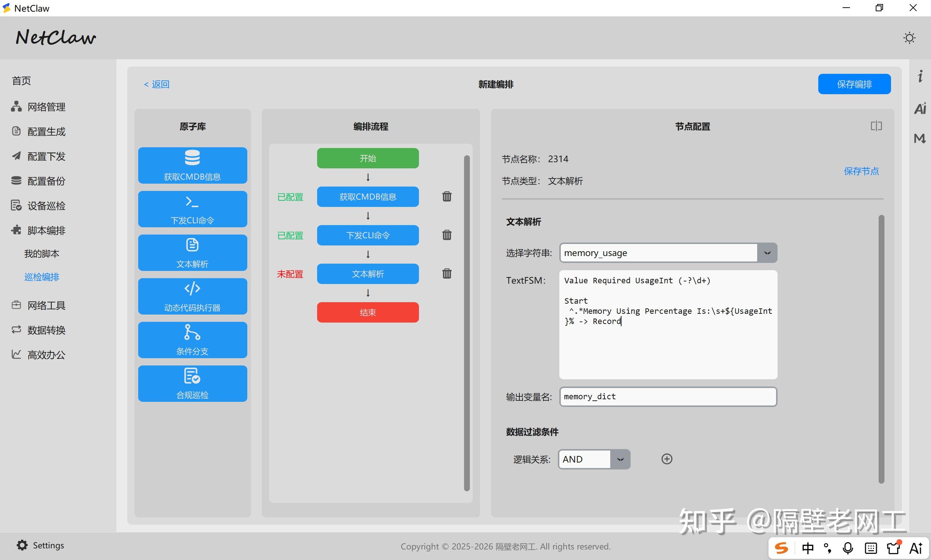The height and width of the screenshot is (560, 931).
Task: Select the 开始 flow node
Action: pyautogui.click(x=368, y=158)
